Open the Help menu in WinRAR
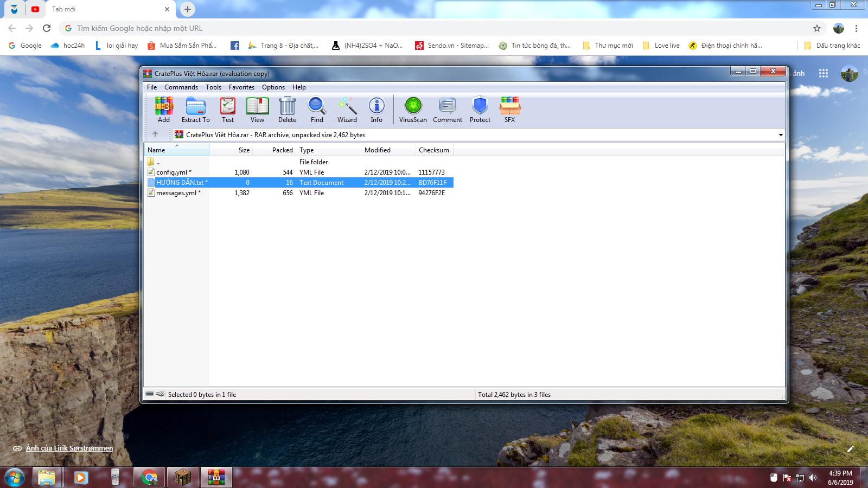 [299, 87]
